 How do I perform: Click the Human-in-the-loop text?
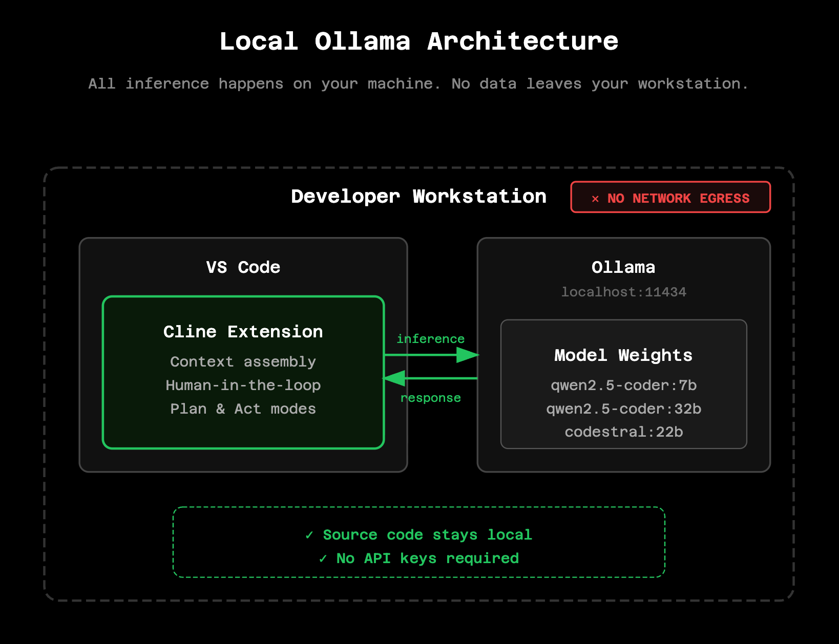point(243,385)
